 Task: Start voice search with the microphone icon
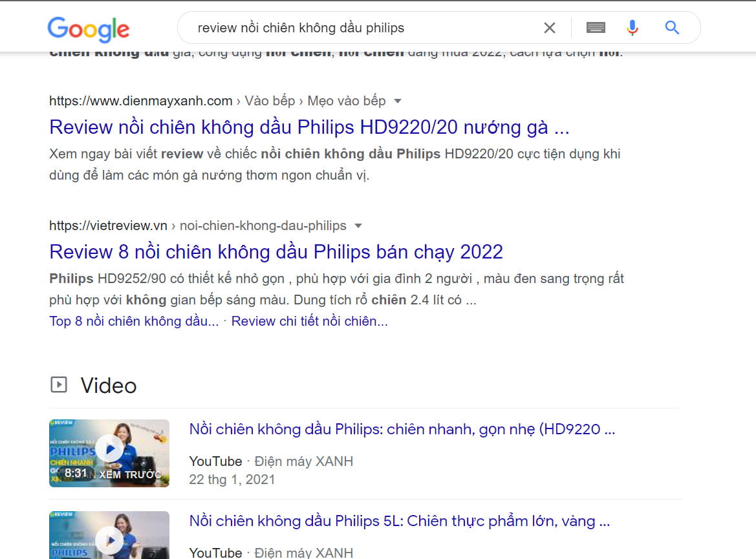tap(632, 28)
